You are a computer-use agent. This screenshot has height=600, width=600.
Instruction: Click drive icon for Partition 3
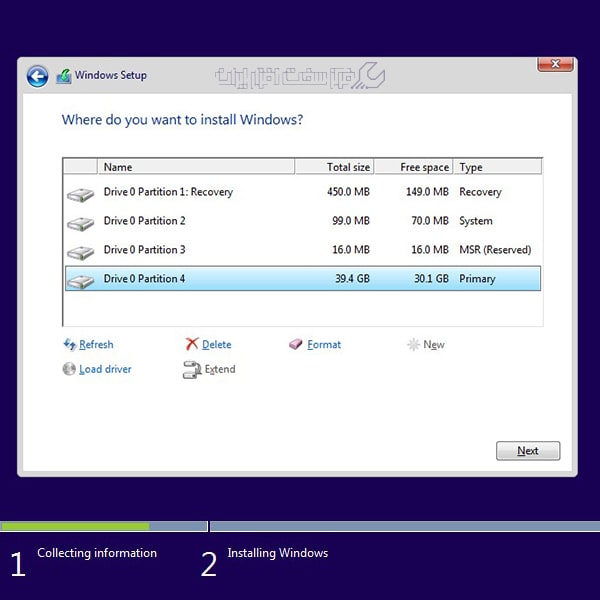pyautogui.click(x=80, y=253)
